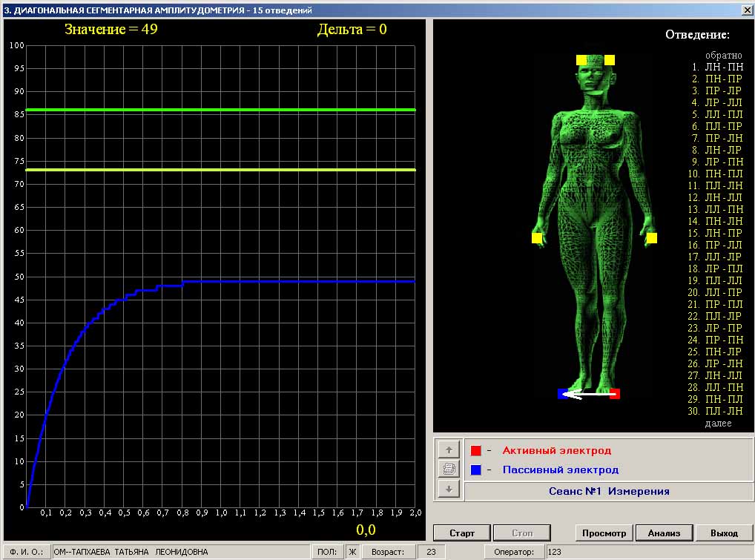Select lead 1. ЛН - ПН
755x560 pixels.
click(717, 67)
